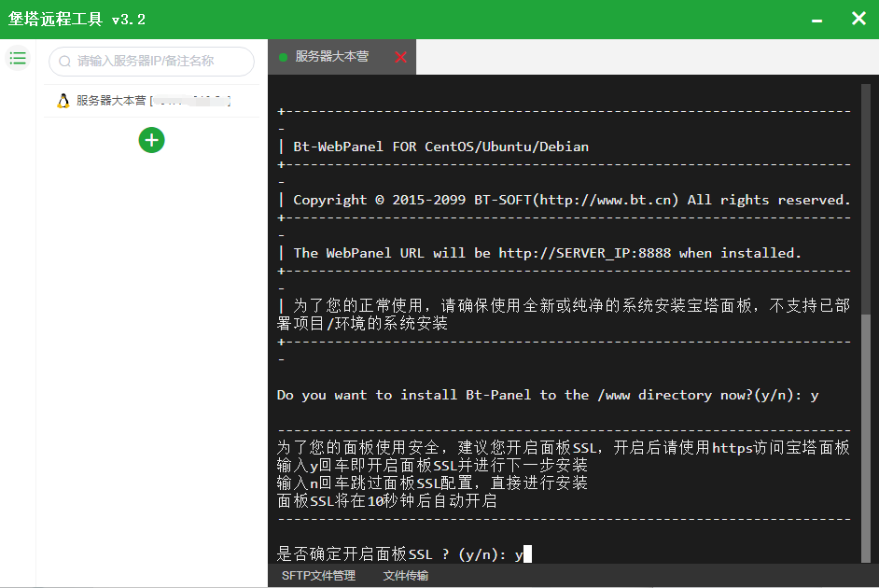Open the 服务器大本营 server entry
The width and height of the screenshot is (879, 588).
click(x=151, y=101)
